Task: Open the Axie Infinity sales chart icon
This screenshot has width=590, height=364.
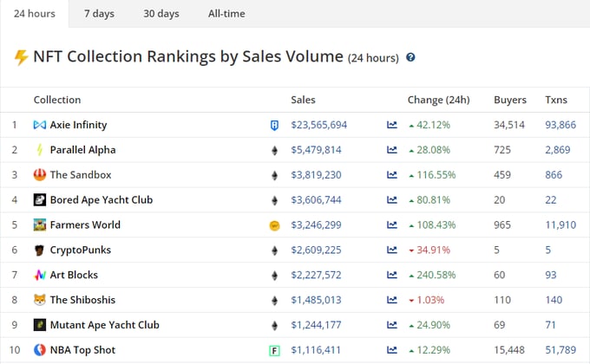Action: click(x=392, y=125)
